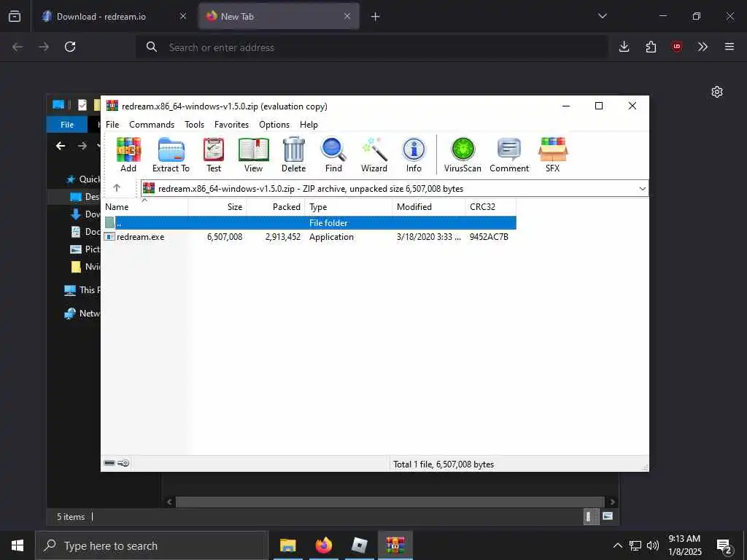The width and height of the screenshot is (747, 560).
Task: Sort by Name column header
Action: [x=145, y=206]
